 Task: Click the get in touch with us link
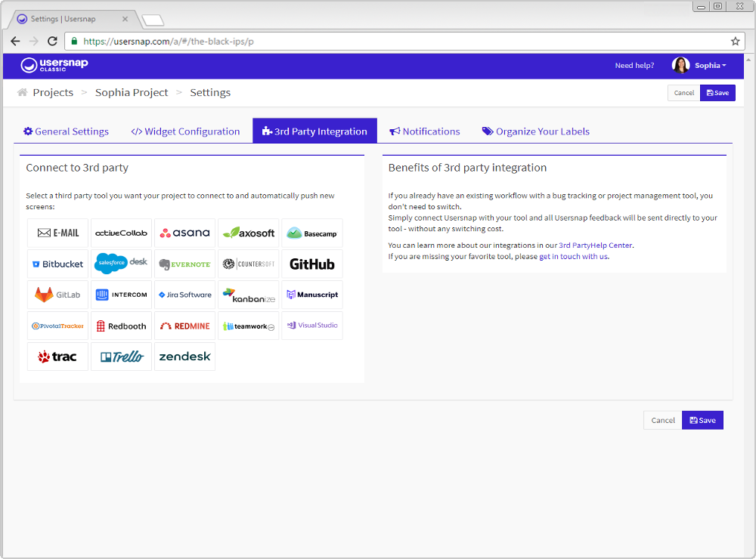[574, 256]
